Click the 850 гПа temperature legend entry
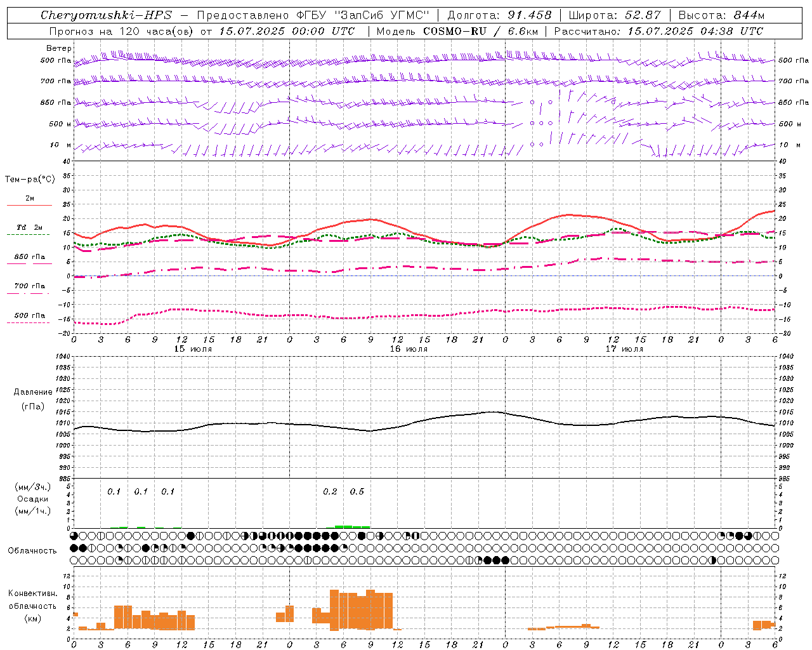 coord(30,257)
